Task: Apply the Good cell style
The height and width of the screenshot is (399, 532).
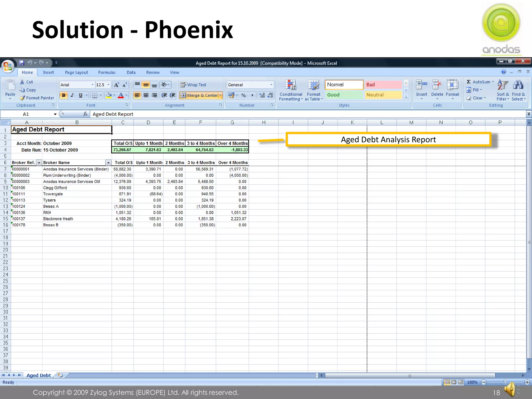Action: pyautogui.click(x=344, y=95)
